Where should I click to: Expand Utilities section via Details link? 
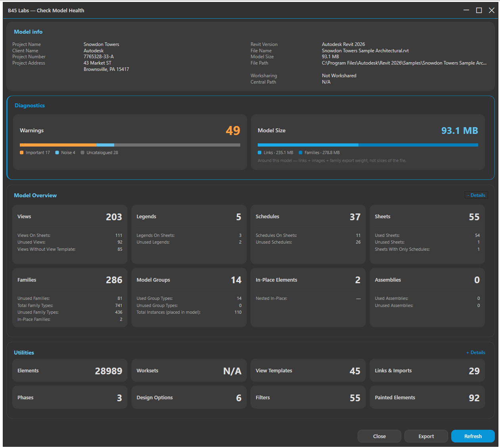pos(476,353)
